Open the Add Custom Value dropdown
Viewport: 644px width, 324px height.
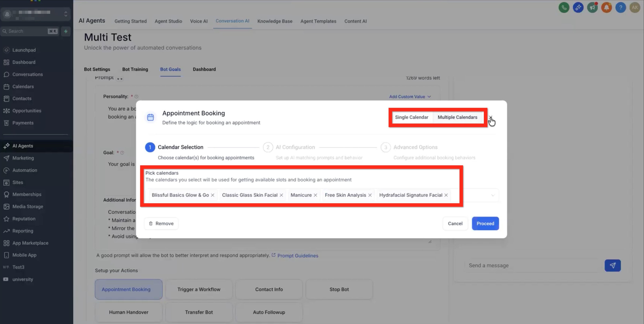point(410,97)
